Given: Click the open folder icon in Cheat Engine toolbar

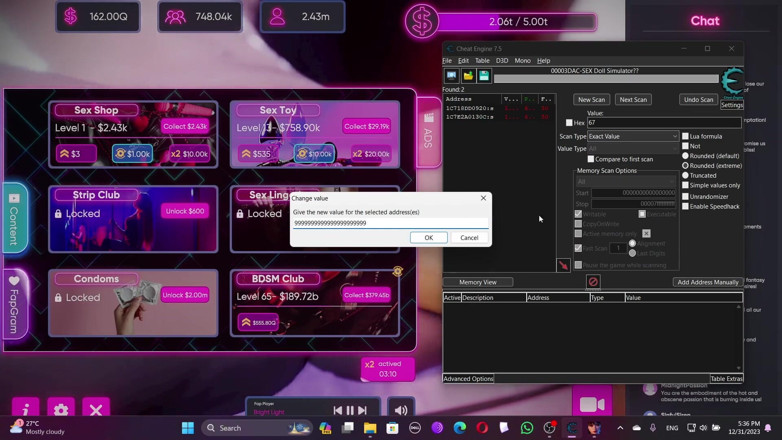Looking at the screenshot, I should pyautogui.click(x=468, y=76).
